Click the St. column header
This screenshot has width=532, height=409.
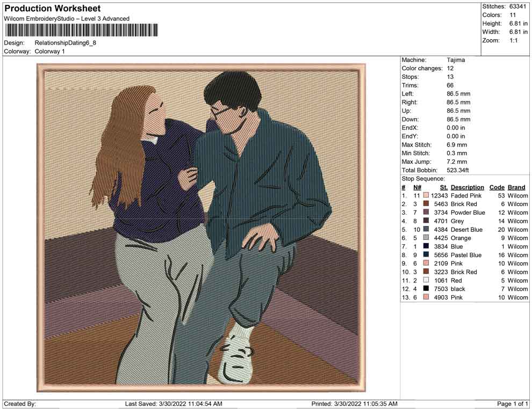(443, 187)
